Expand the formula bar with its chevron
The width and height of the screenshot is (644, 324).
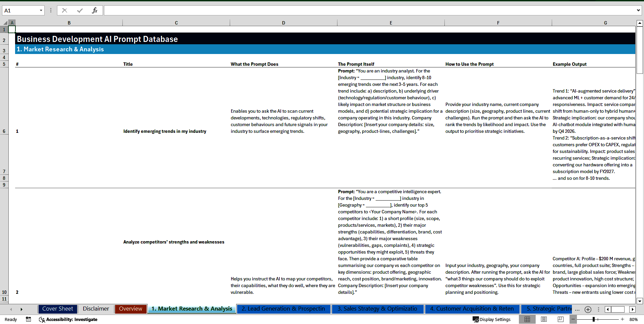[639, 10]
